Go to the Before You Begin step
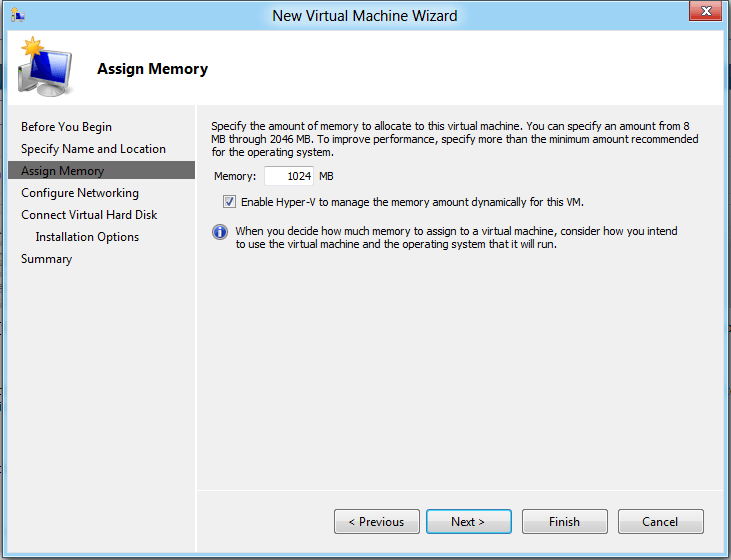This screenshot has width=731, height=560. tap(66, 127)
